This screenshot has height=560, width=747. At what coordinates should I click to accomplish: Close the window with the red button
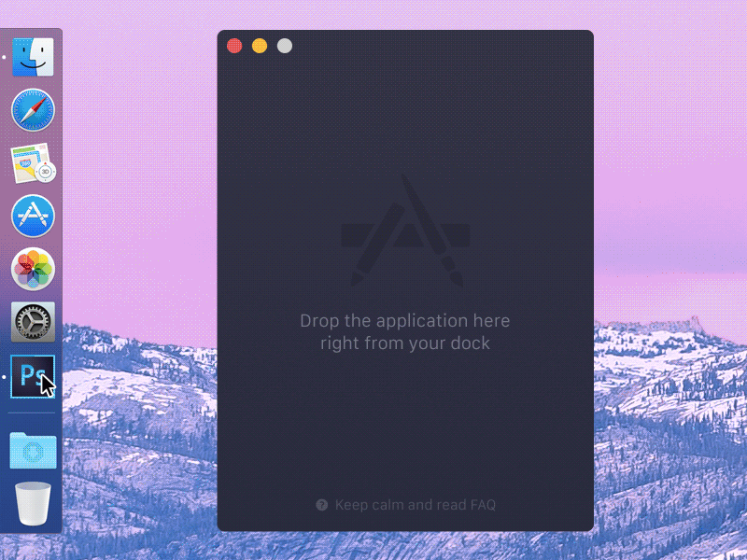234,46
